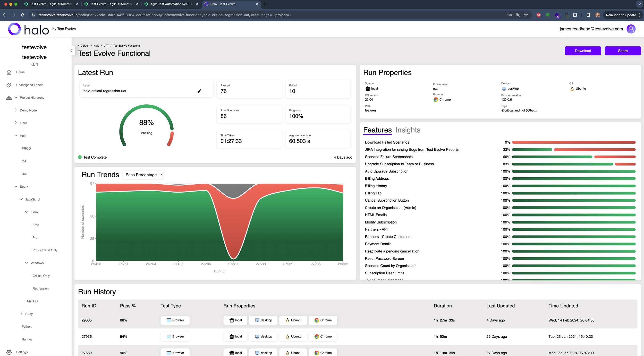This screenshot has height=356, width=644.
Task: Collapse the Spark tree node
Action: pos(15,186)
